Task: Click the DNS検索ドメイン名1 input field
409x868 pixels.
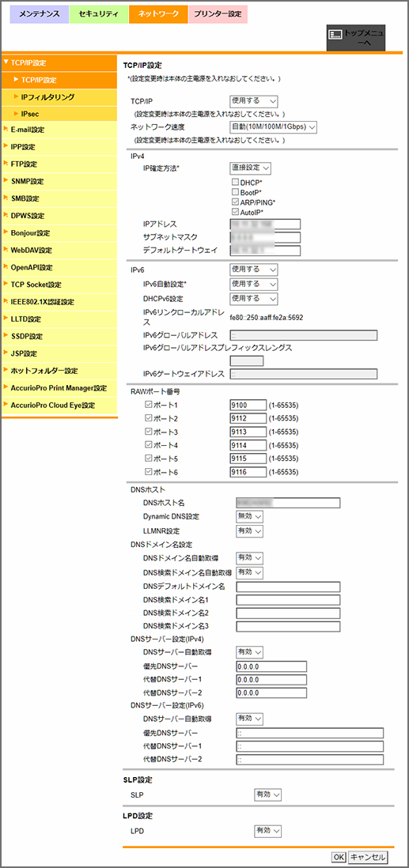Action: 288,600
